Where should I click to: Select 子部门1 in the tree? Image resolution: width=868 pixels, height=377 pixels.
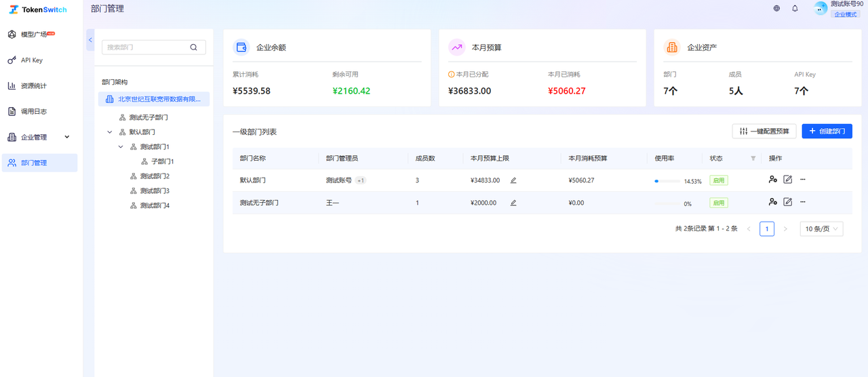163,161
